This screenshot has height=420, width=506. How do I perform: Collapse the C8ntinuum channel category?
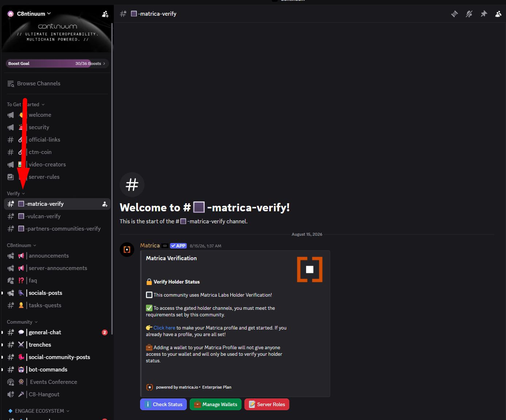pos(22,245)
